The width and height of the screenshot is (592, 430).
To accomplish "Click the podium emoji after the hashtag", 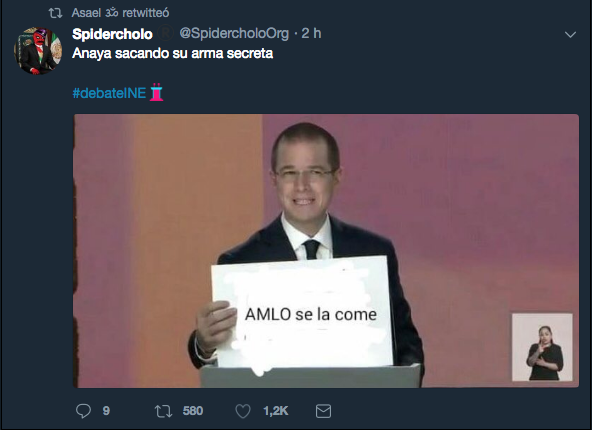I will 156,92.
